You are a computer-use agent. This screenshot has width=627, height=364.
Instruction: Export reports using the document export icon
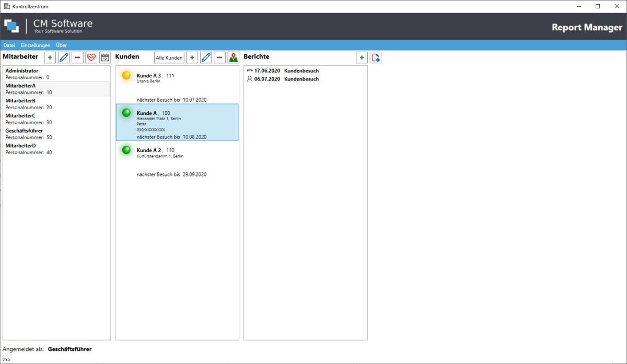pos(376,57)
